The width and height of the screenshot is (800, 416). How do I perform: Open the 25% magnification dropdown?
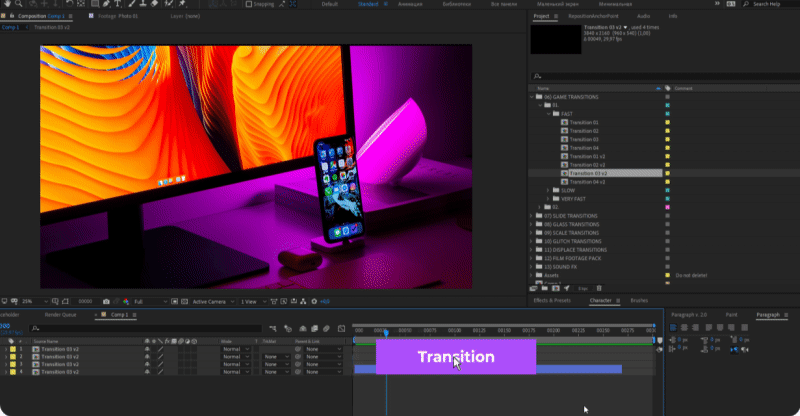pyautogui.click(x=34, y=302)
